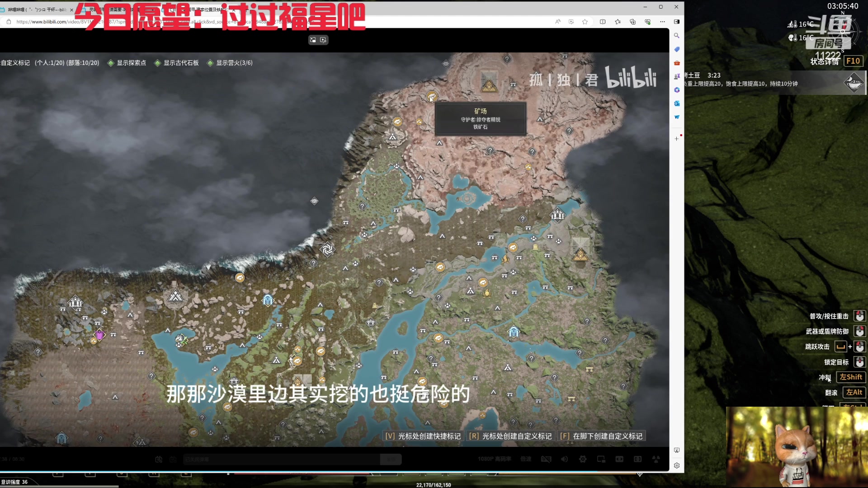Open the sidebar Microsoft 365 icon
Image resolution: width=868 pixels, height=488 pixels.
click(x=677, y=90)
